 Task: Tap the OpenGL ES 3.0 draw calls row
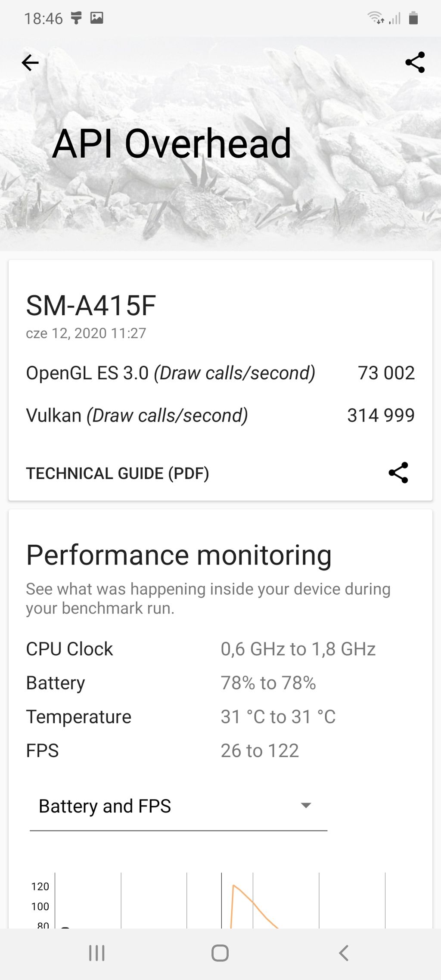coord(220,373)
